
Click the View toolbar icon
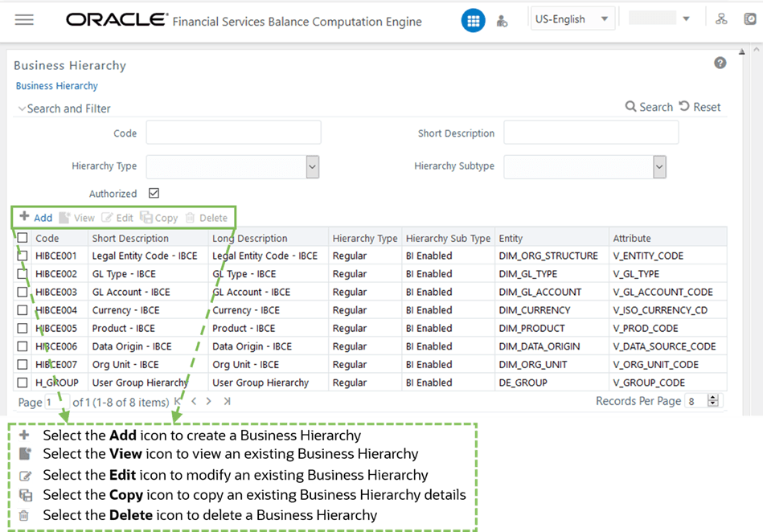[77, 218]
